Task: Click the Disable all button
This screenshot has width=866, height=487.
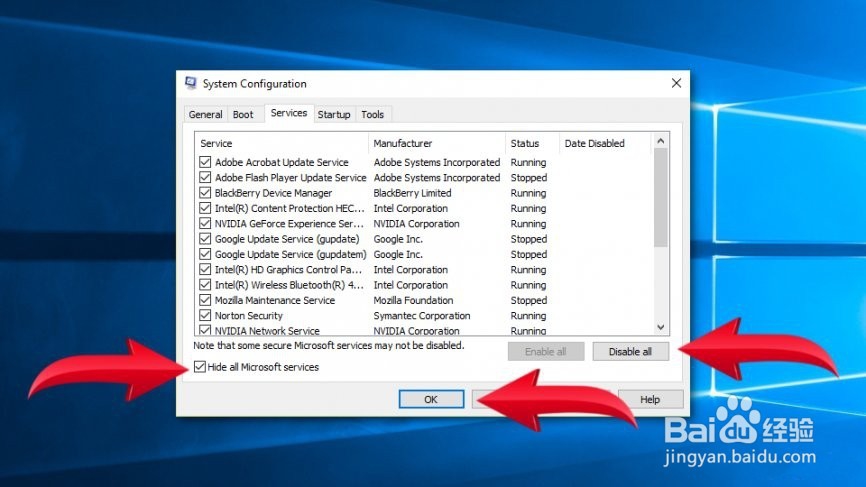Action: point(630,352)
